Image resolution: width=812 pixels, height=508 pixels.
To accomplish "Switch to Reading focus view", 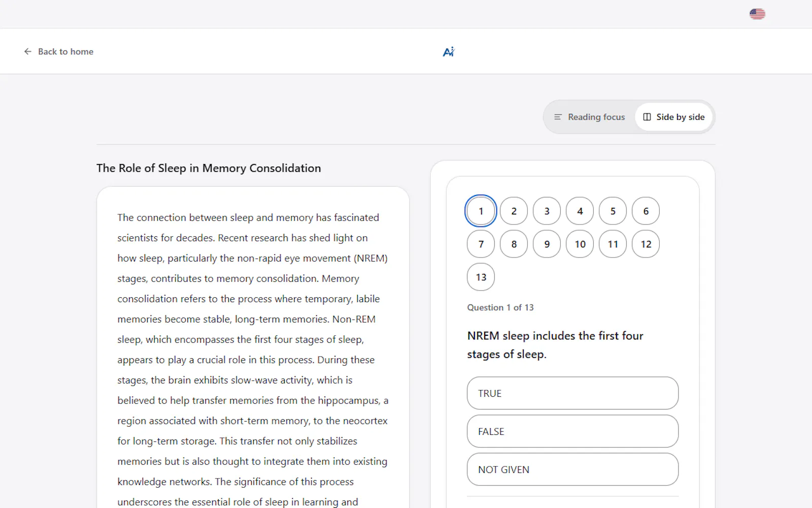I will click(x=590, y=117).
